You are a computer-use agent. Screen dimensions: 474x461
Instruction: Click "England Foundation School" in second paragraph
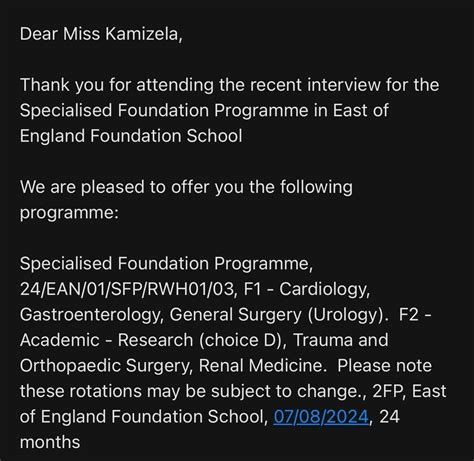(x=131, y=136)
